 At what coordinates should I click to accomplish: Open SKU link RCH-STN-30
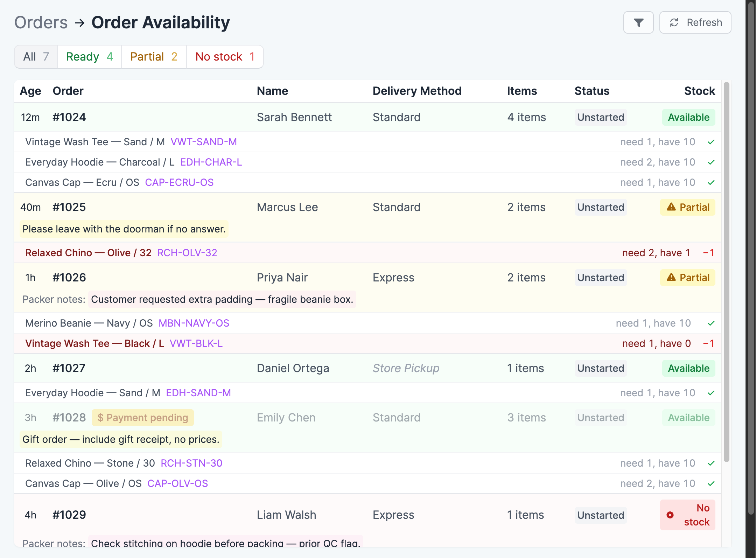click(191, 463)
